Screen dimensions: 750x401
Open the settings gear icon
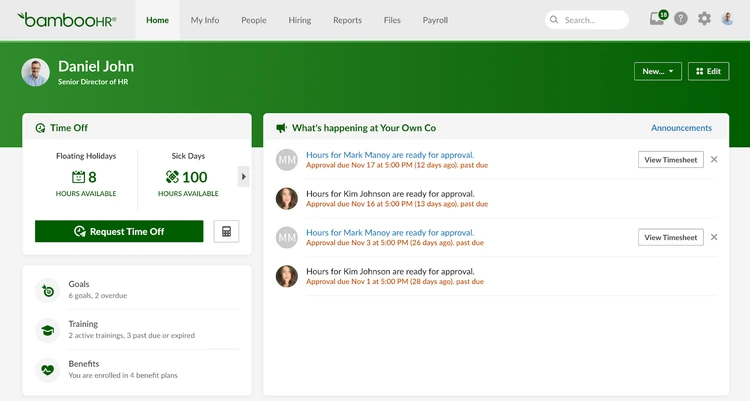(x=704, y=19)
